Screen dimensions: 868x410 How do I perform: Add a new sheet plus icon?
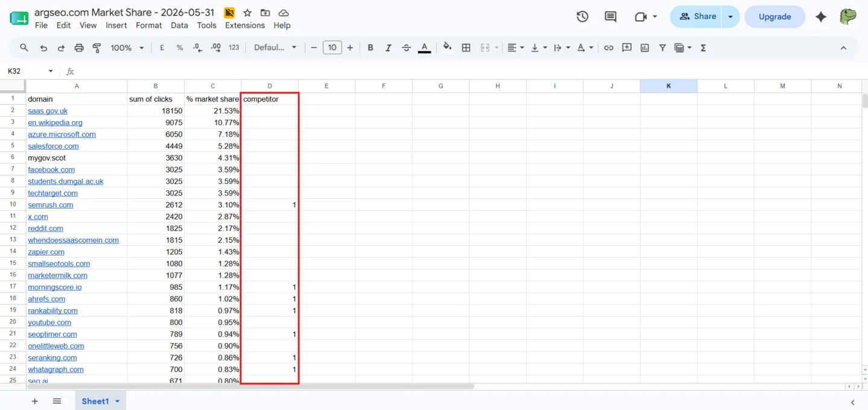coord(34,401)
